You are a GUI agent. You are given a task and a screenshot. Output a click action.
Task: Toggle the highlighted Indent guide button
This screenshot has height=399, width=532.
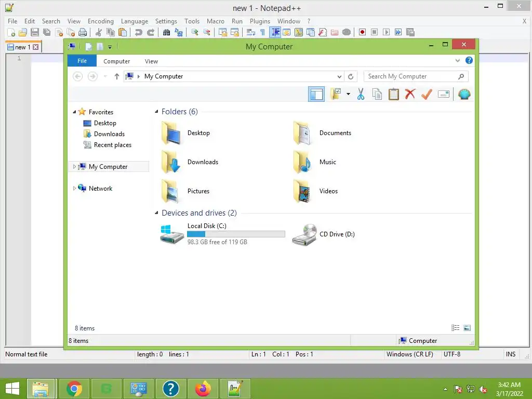point(275,32)
